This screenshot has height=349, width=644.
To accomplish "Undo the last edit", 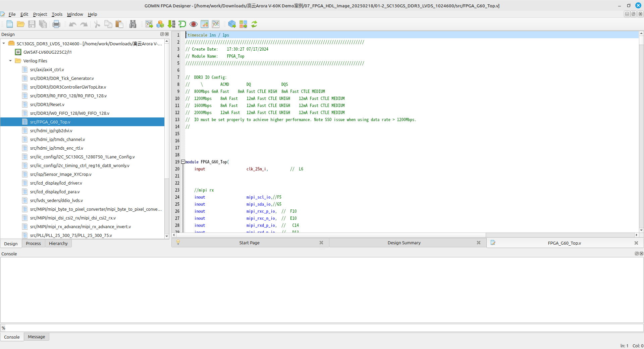I will (72, 24).
